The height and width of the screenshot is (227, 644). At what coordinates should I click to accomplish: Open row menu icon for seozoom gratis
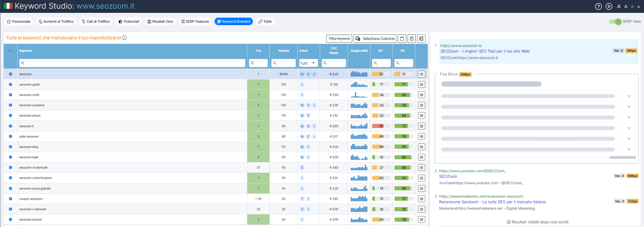421,85
